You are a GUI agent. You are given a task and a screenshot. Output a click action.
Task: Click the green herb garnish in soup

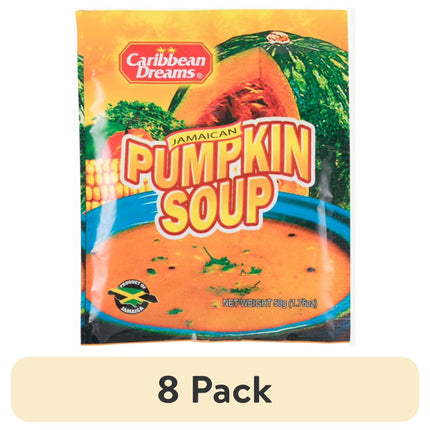click(x=218, y=262)
